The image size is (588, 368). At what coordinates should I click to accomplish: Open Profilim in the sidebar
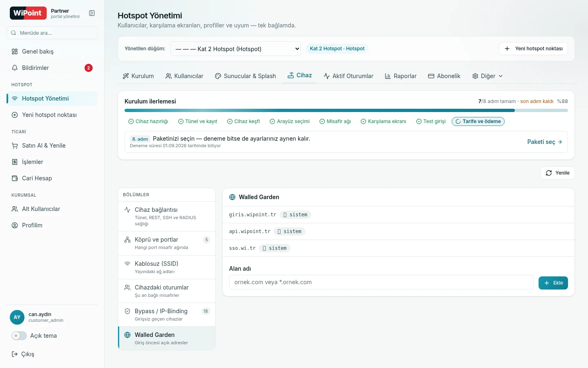[52, 225]
